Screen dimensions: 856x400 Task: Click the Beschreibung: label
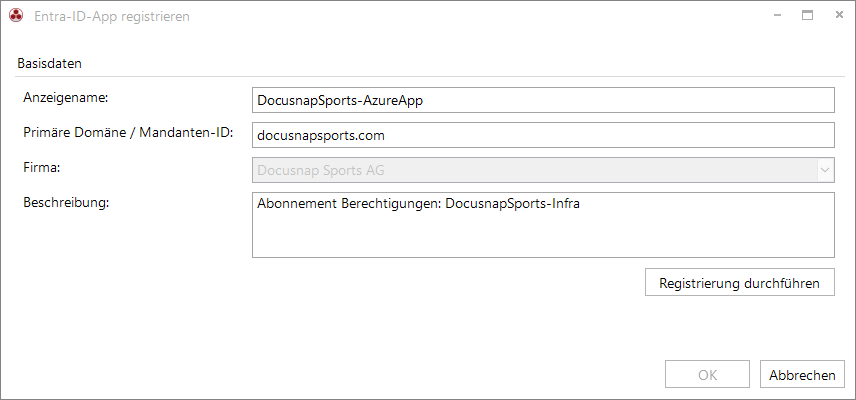(67, 202)
